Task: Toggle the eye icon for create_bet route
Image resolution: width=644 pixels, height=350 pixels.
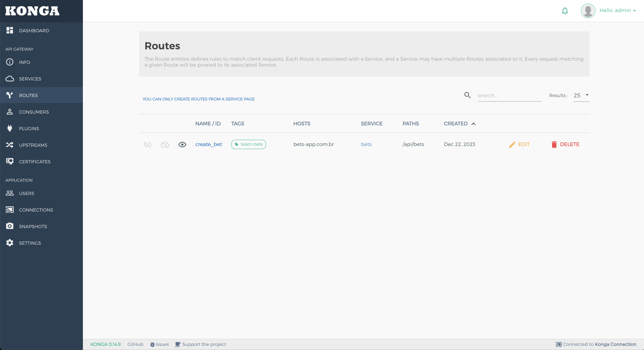Action: (182, 144)
